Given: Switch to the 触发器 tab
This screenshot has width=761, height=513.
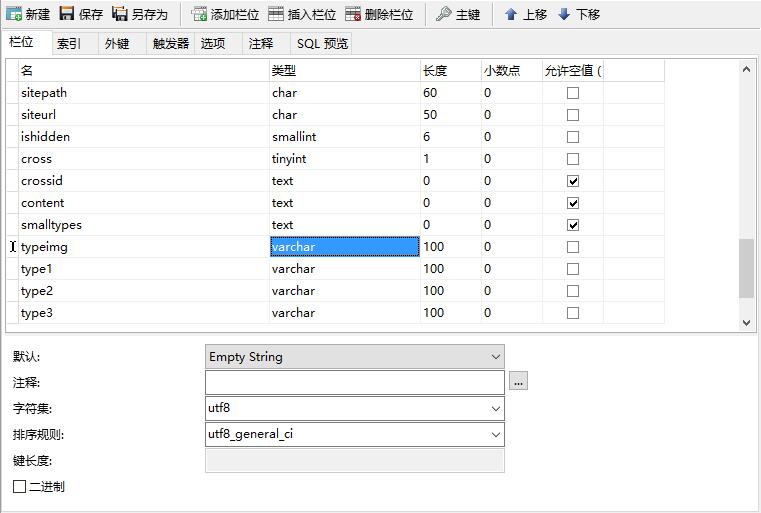Looking at the screenshot, I should [x=171, y=44].
